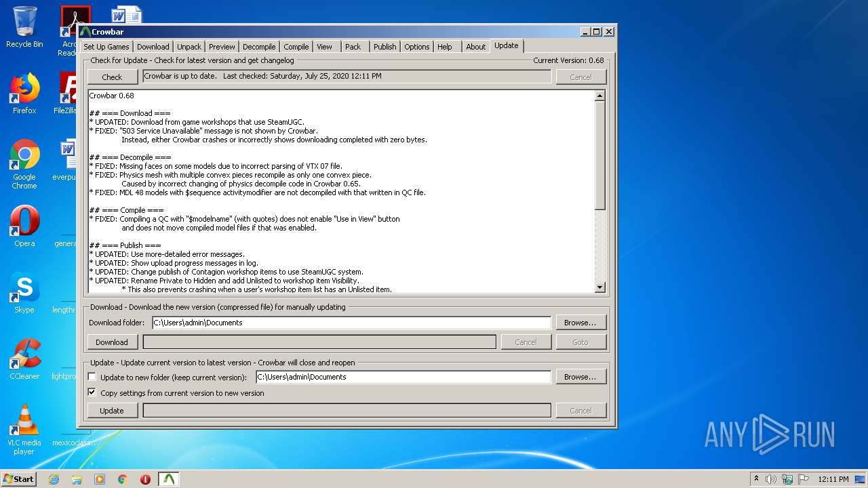Switch to the Decompile tab
This screenshot has width=868, height=488.
[259, 47]
